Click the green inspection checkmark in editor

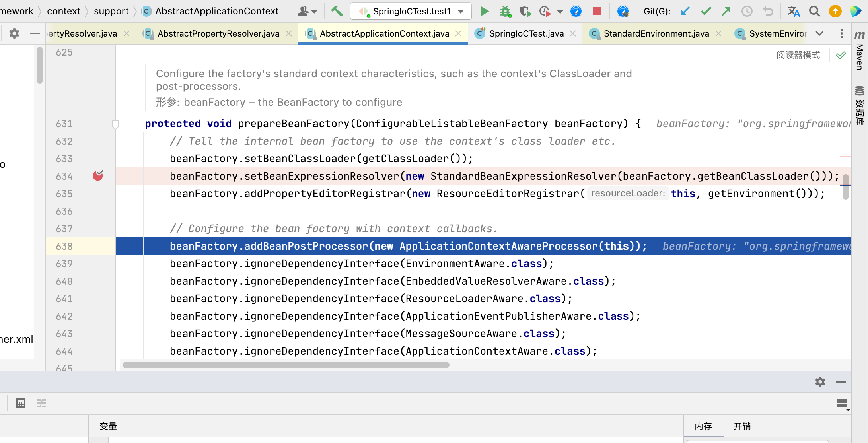[x=841, y=55]
